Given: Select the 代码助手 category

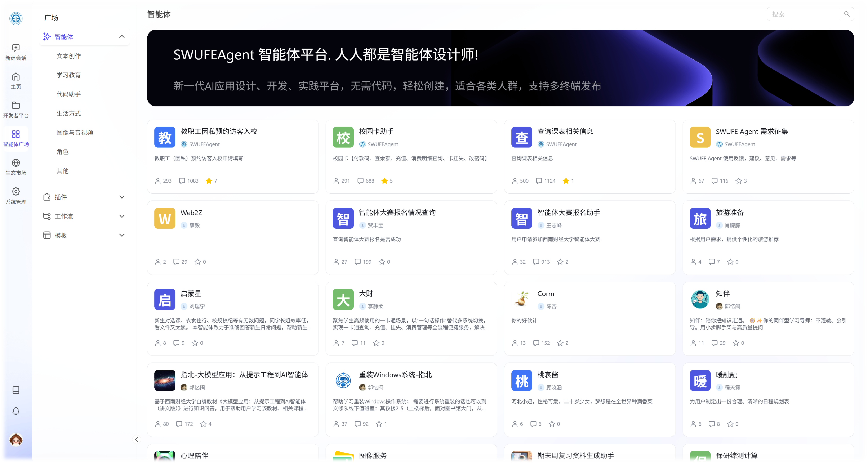Looking at the screenshot, I should [69, 94].
